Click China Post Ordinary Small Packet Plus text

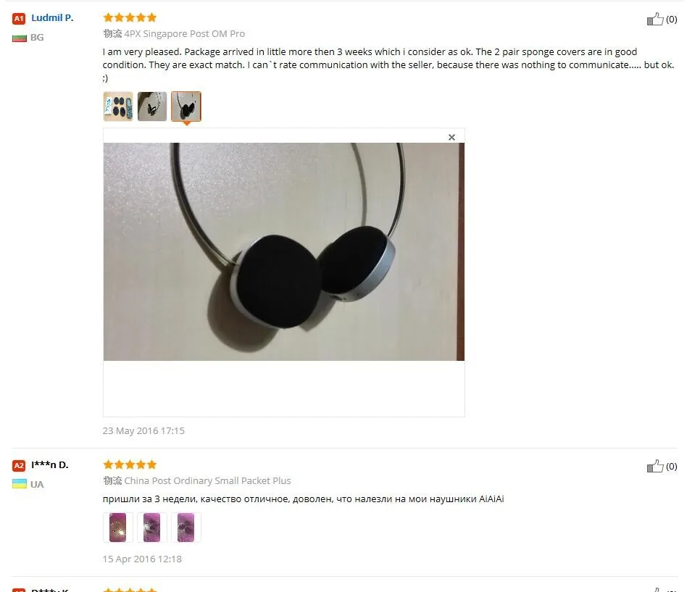point(207,481)
